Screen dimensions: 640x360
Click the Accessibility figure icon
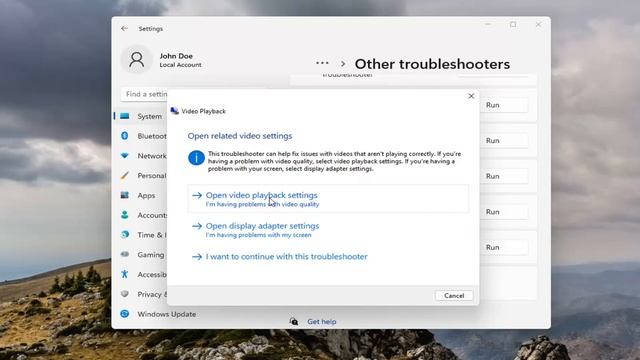click(125, 274)
